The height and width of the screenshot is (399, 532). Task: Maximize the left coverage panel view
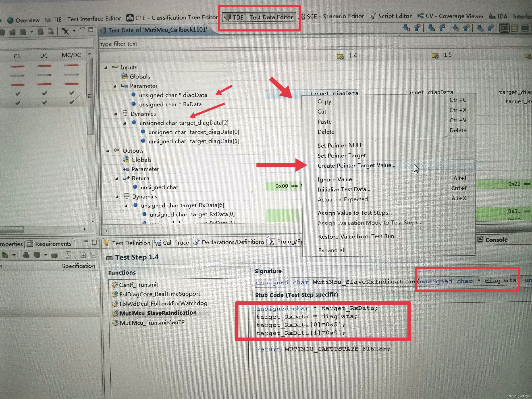tap(91, 30)
